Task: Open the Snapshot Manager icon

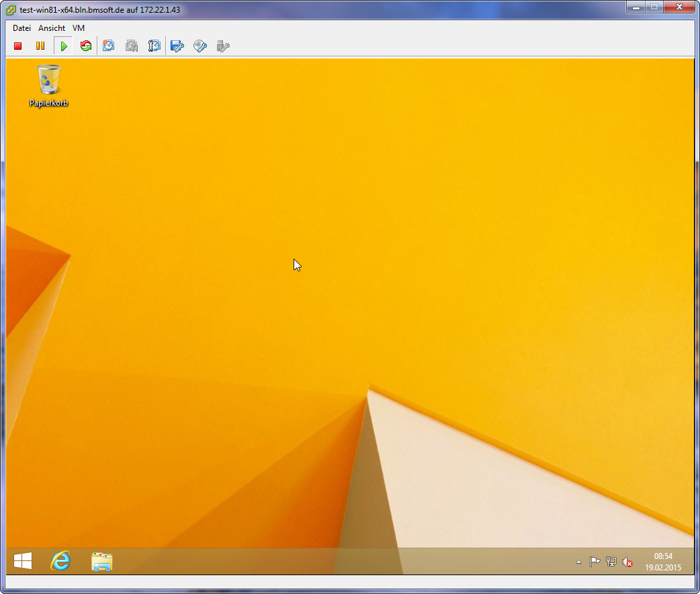Action: tap(154, 46)
